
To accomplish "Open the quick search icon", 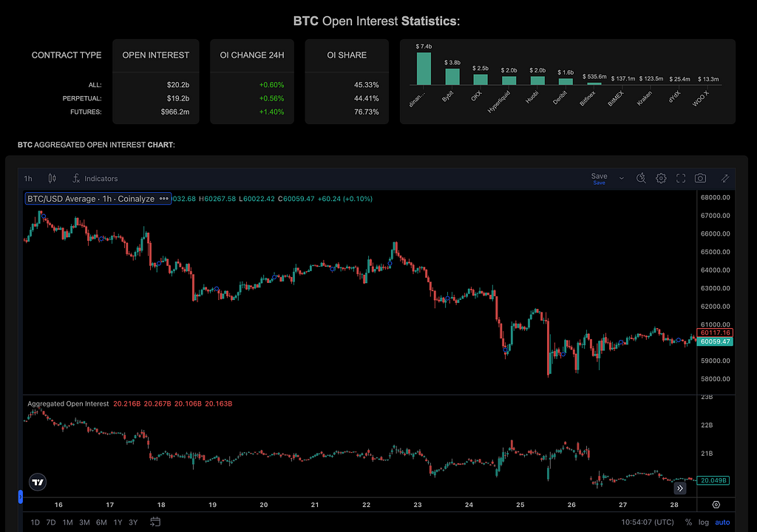I will coord(641,178).
